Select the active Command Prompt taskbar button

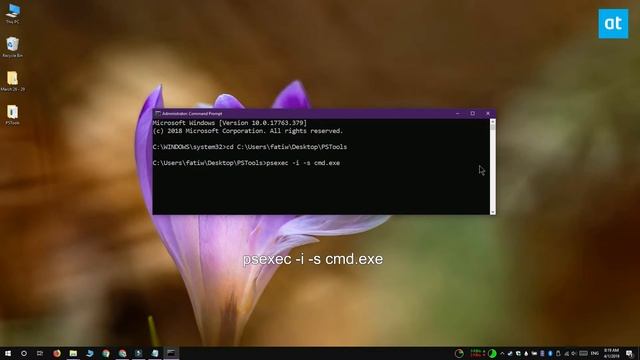coord(171,353)
